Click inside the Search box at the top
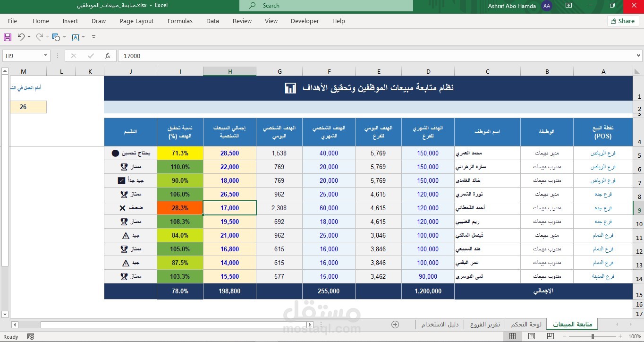 326,6
